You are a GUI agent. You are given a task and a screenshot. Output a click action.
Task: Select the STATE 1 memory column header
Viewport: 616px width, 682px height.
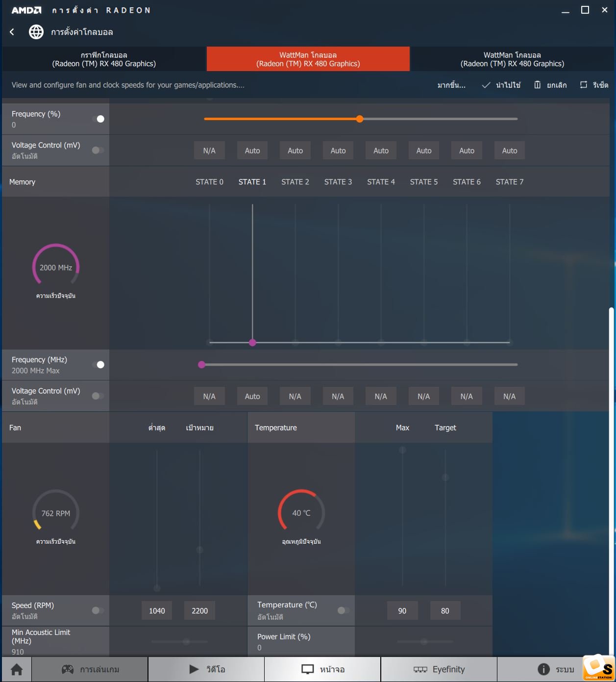pos(252,182)
